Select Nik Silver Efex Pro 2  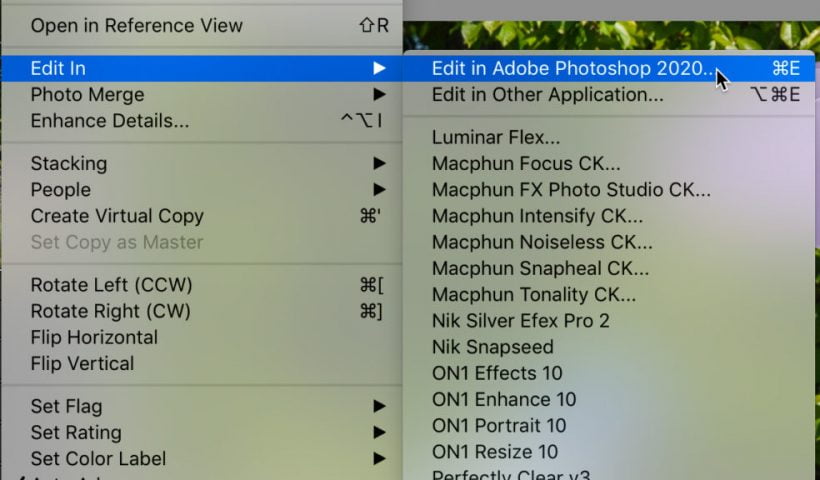(x=609, y=321)
